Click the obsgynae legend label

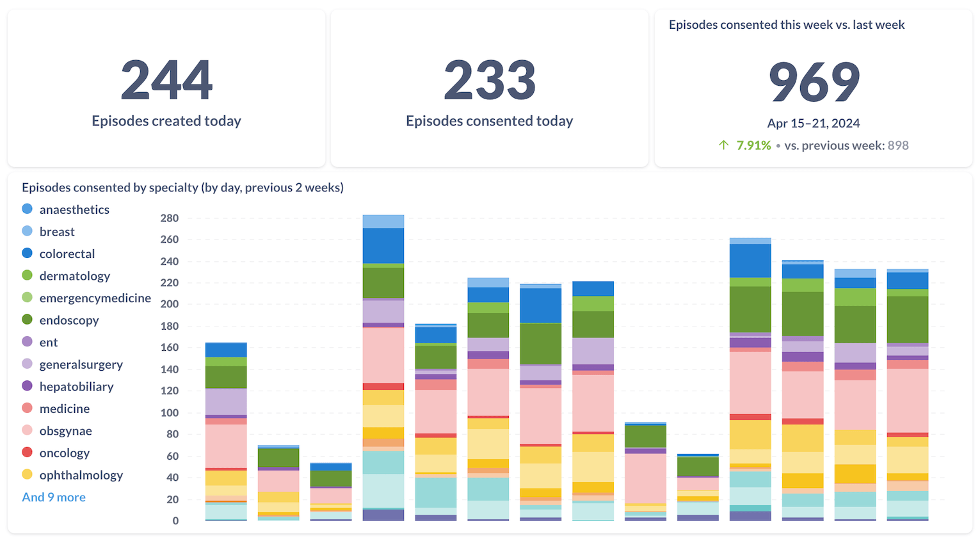point(66,431)
